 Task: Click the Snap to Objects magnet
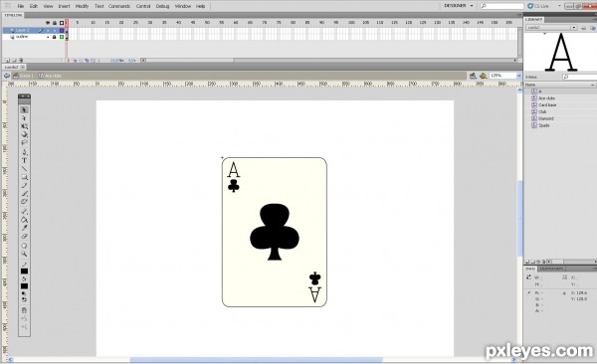pos(24,310)
